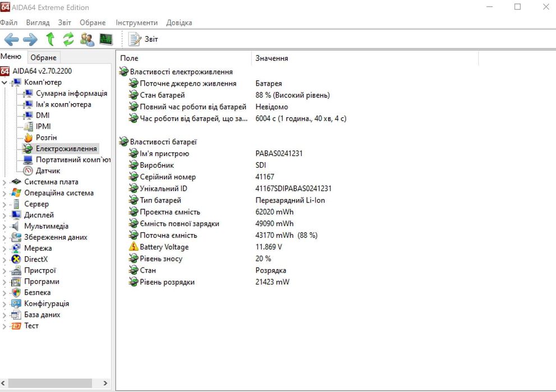This screenshot has height=392, width=556.
Task: Click the horizontal scrollbar thumb in tree
Action: [x=50, y=383]
